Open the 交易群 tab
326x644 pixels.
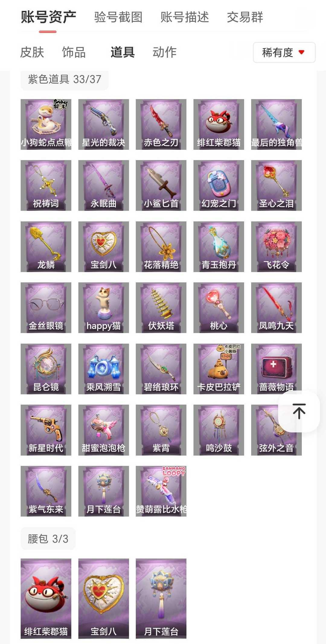[245, 17]
